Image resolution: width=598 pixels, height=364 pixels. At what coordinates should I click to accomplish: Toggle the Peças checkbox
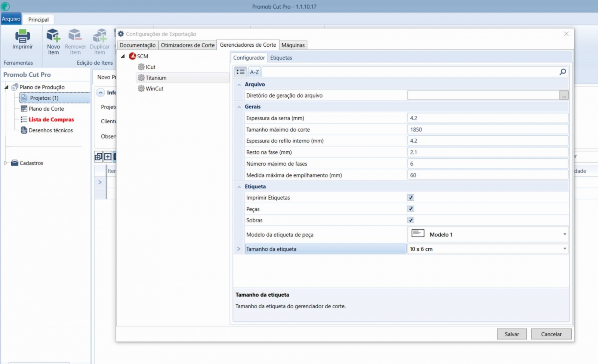pos(411,209)
